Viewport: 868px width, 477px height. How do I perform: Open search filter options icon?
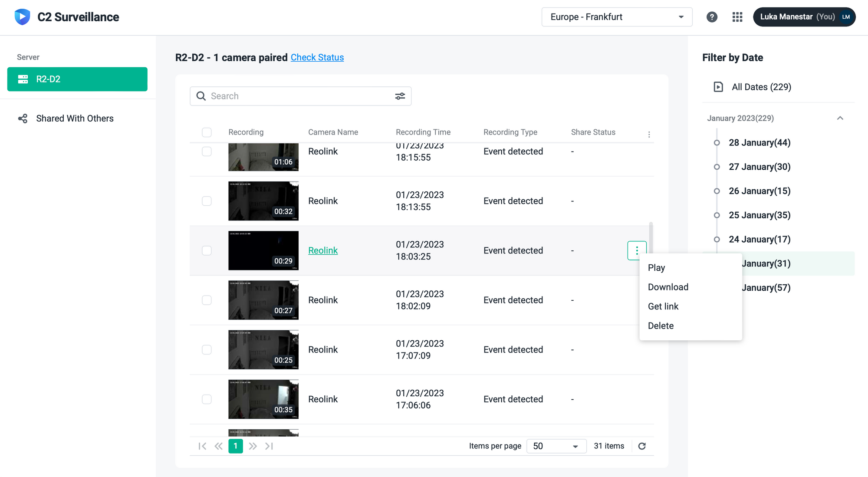point(400,96)
